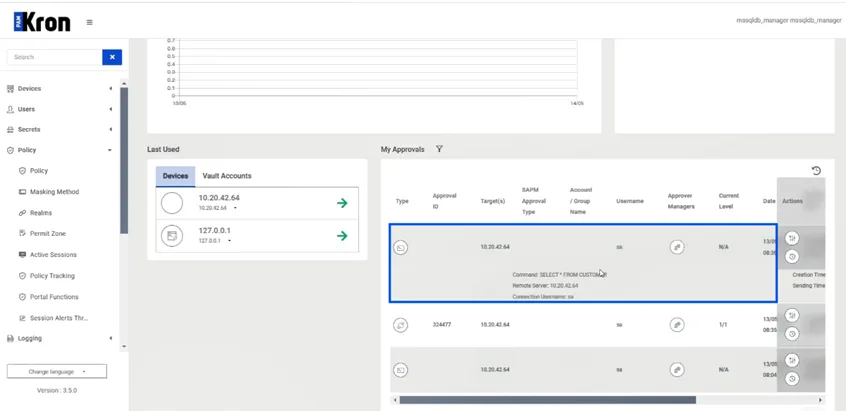Select the Devices tab in Last Used
Image resolution: width=846 pixels, height=411 pixels.
pyautogui.click(x=175, y=176)
